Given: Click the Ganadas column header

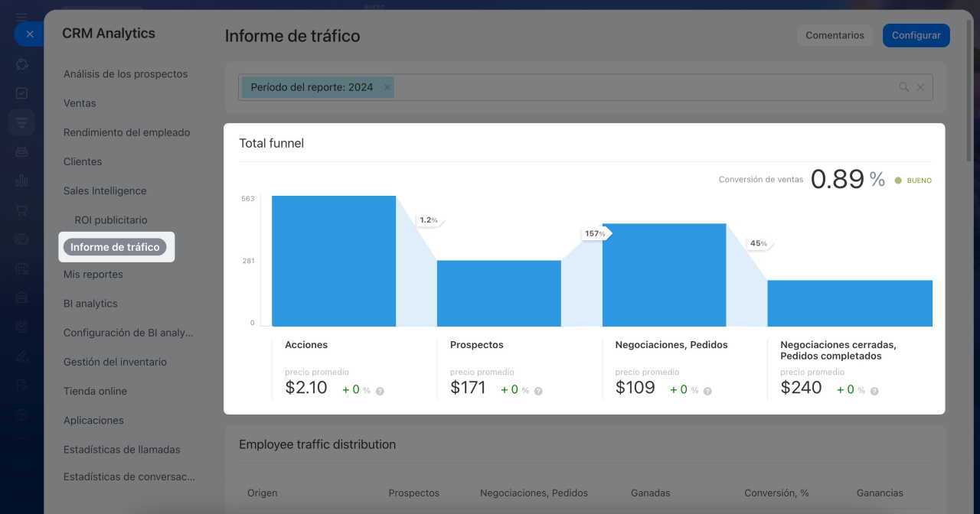Looking at the screenshot, I should click(651, 493).
